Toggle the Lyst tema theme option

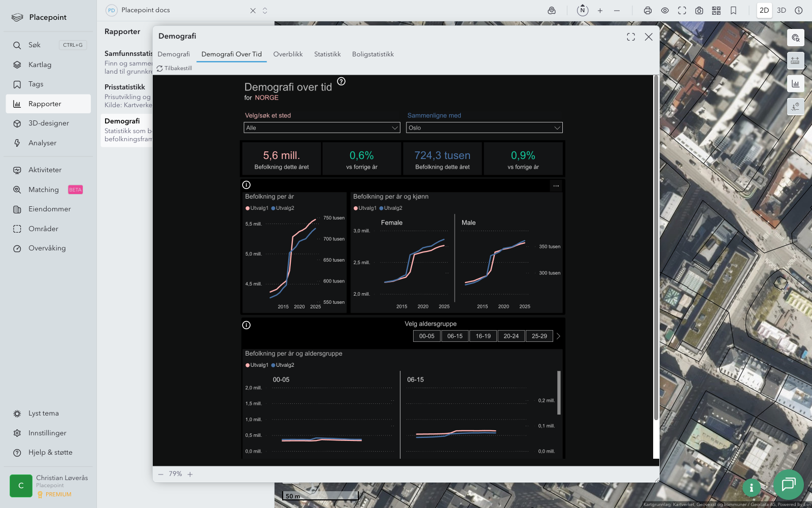pos(43,414)
